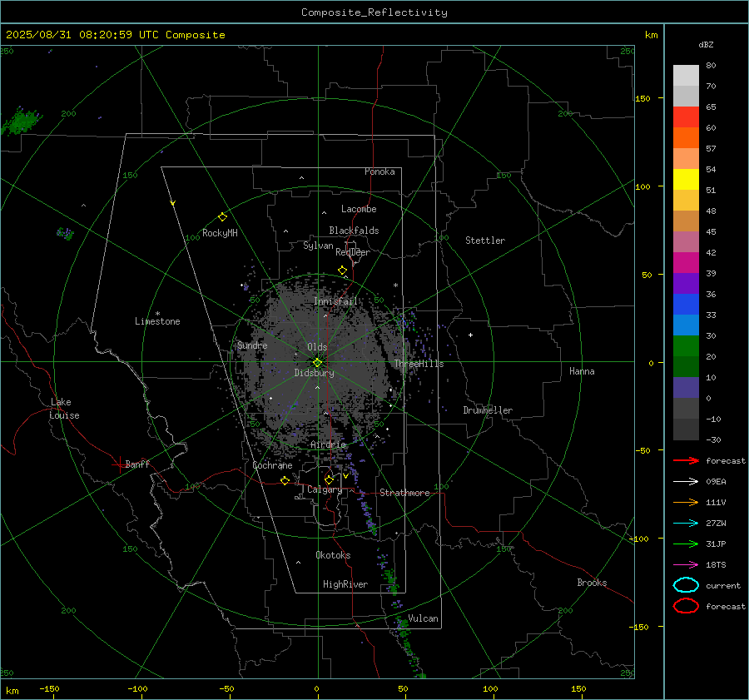Click the timestamp 2025/08/31 08:20:59 UTC Composite
Image resolution: width=749 pixels, height=700 pixels.
click(115, 35)
